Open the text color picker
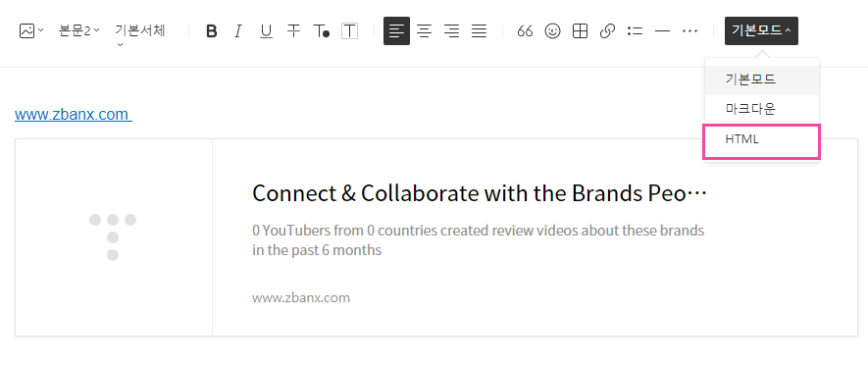 [321, 31]
